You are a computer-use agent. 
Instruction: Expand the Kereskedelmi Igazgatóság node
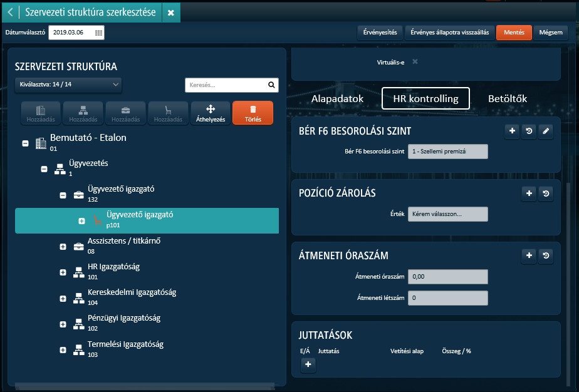pos(63,298)
